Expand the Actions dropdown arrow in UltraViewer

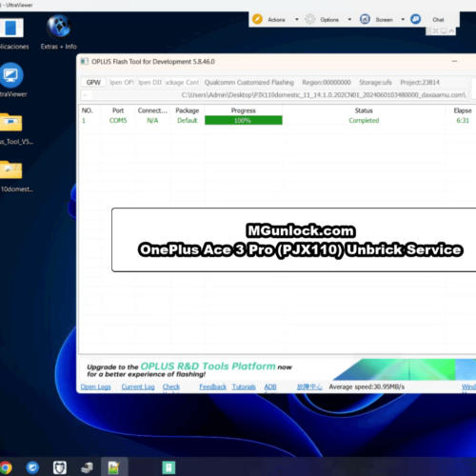pos(297,19)
